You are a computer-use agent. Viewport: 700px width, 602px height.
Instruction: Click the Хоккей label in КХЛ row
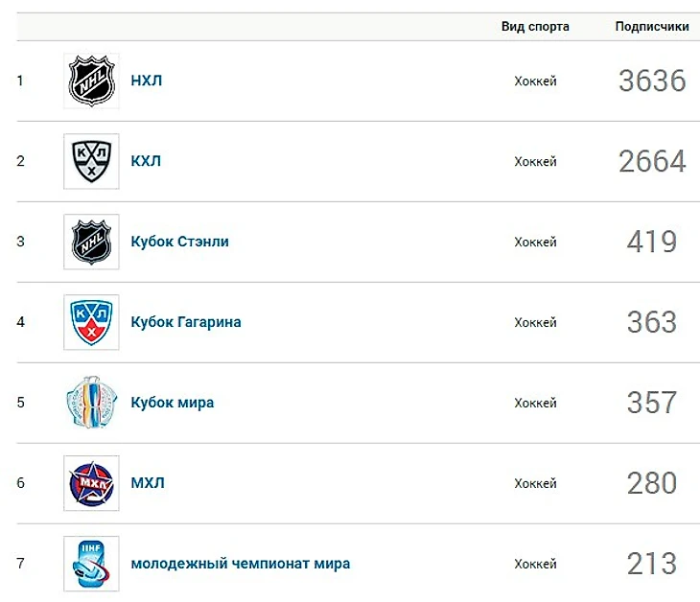[535, 162]
